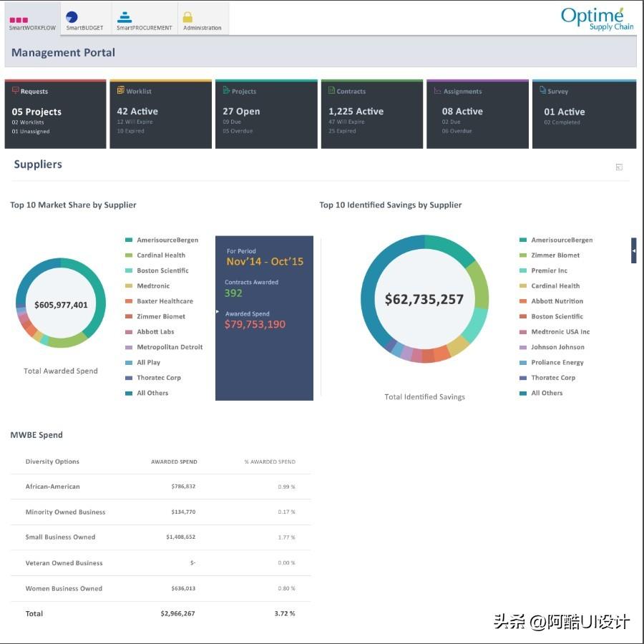The height and width of the screenshot is (644, 644).
Task: Toggle Zimmer Biomet in savings legend
Action: 555,255
